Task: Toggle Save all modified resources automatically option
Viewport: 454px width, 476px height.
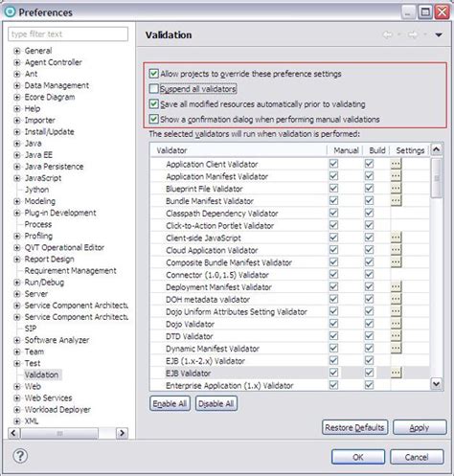Action: pos(153,103)
